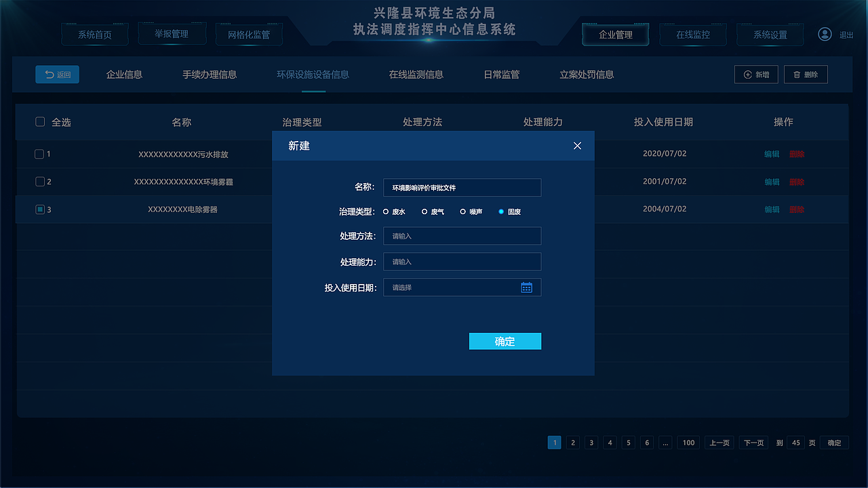Check the 全选 select-all checkbox
The image size is (868, 488).
(x=40, y=121)
